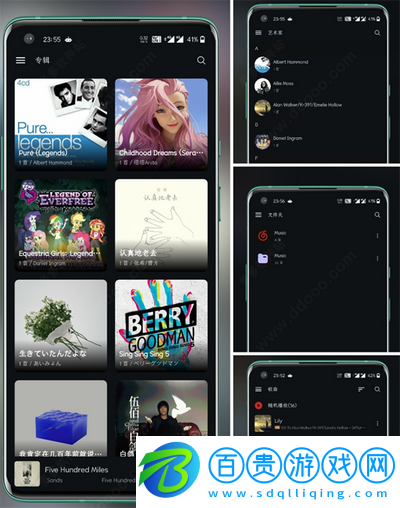
Task: Open more options for Lily song
Action: tap(377, 423)
